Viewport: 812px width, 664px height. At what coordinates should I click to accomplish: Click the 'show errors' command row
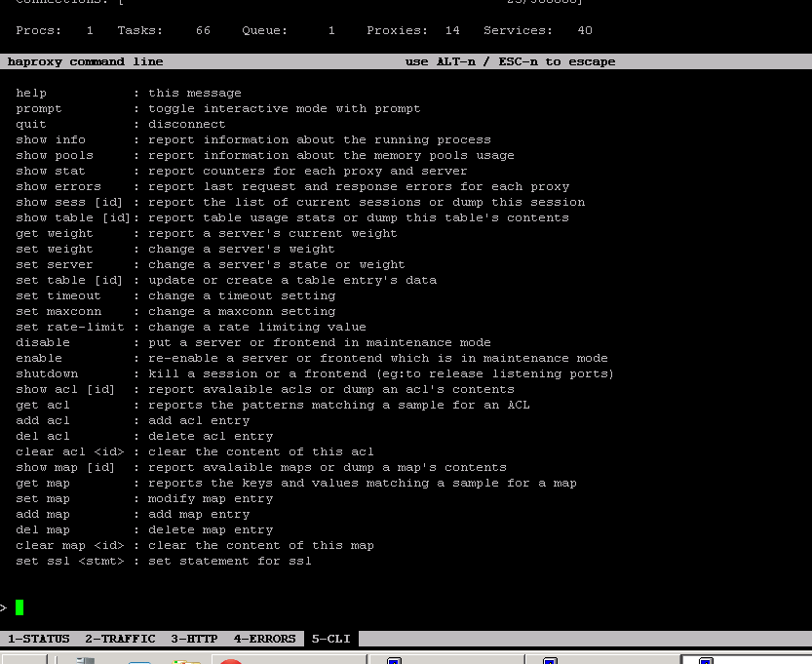tap(292, 186)
